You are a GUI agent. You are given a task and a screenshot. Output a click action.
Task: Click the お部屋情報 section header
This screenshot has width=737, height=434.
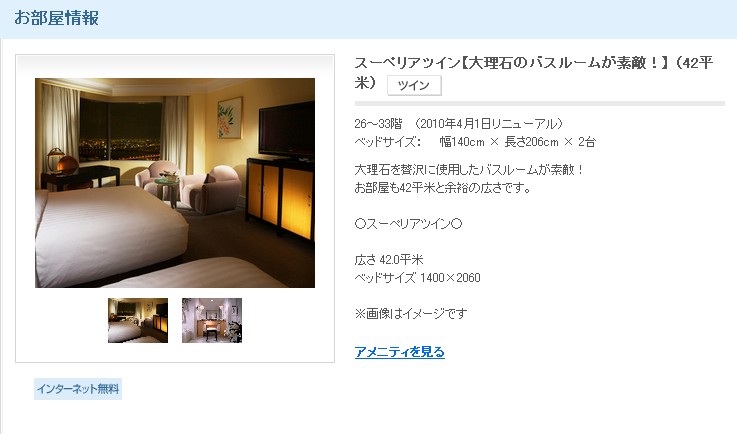tap(56, 18)
